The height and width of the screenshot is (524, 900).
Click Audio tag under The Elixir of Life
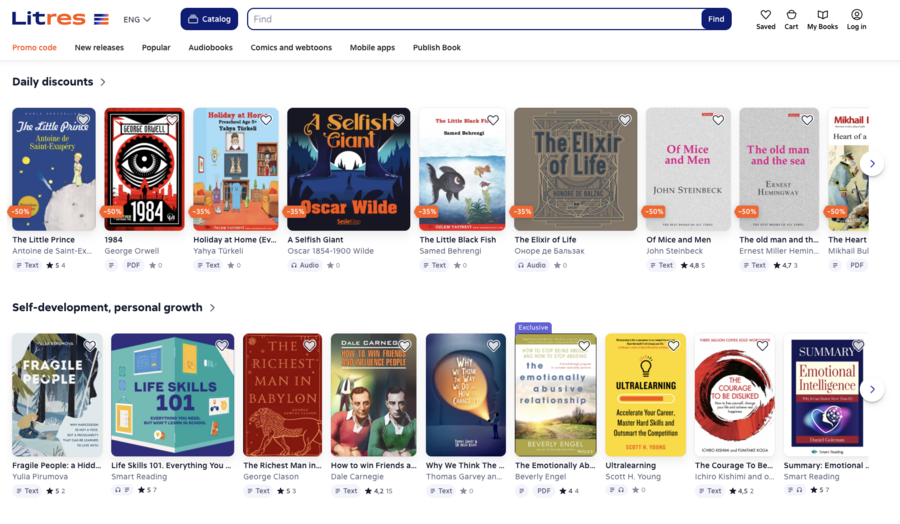pos(532,265)
